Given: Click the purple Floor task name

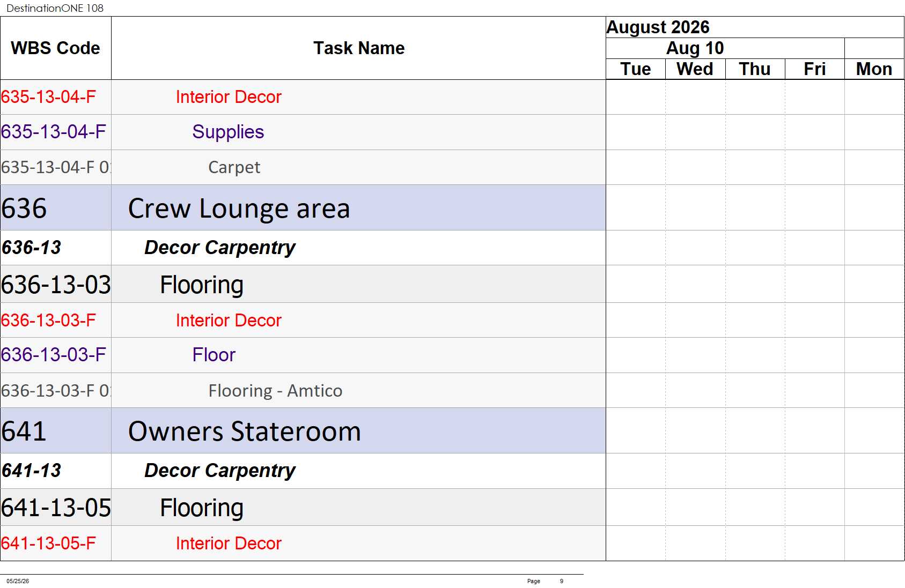Looking at the screenshot, I should tap(214, 355).
